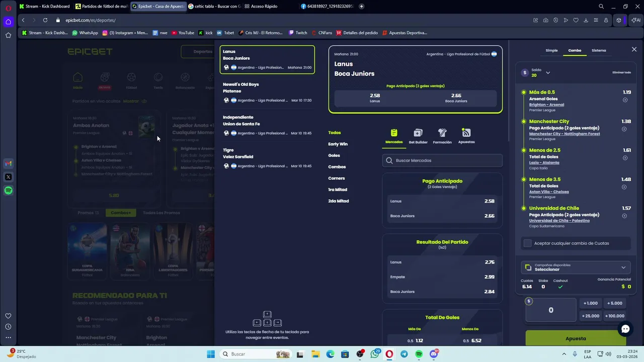Viewport: 644px width, 362px height.
Task: Open Campañas disponibles Seleccionar dropdown
Action: [x=576, y=267]
